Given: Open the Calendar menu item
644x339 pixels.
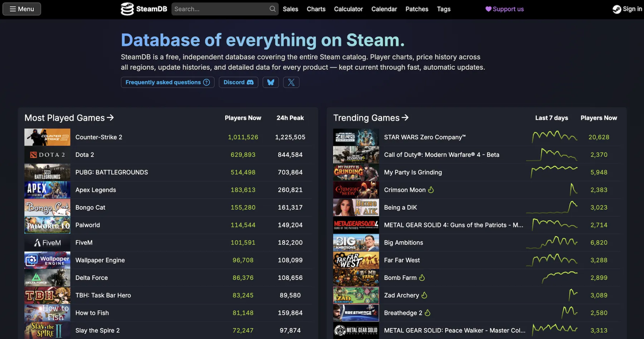Looking at the screenshot, I should pyautogui.click(x=384, y=9).
